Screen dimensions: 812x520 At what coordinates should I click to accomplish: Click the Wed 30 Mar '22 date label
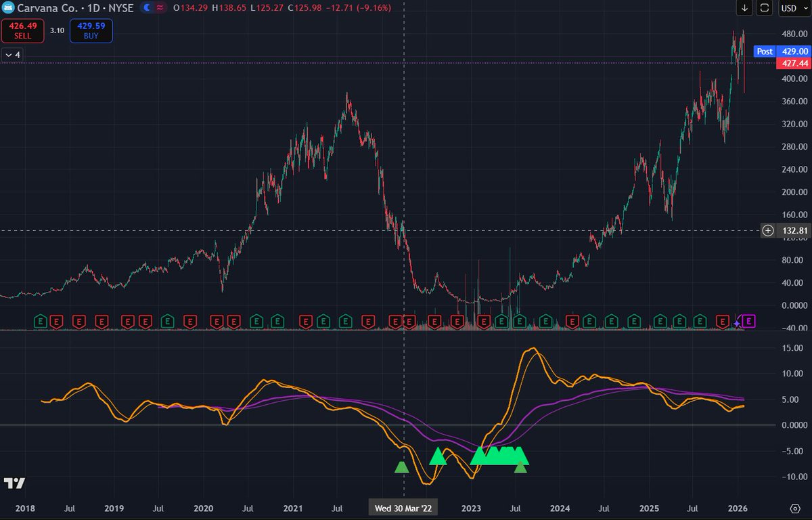[404, 508]
